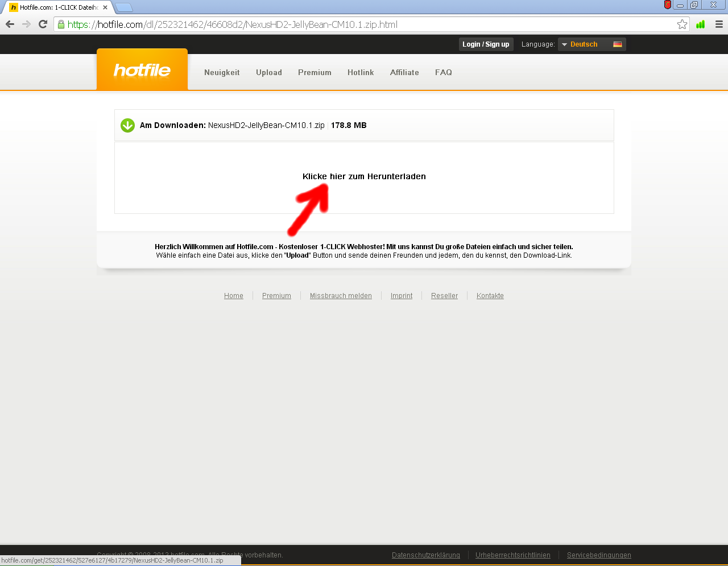
Task: Open the FAQ navigation item
Action: (444, 73)
